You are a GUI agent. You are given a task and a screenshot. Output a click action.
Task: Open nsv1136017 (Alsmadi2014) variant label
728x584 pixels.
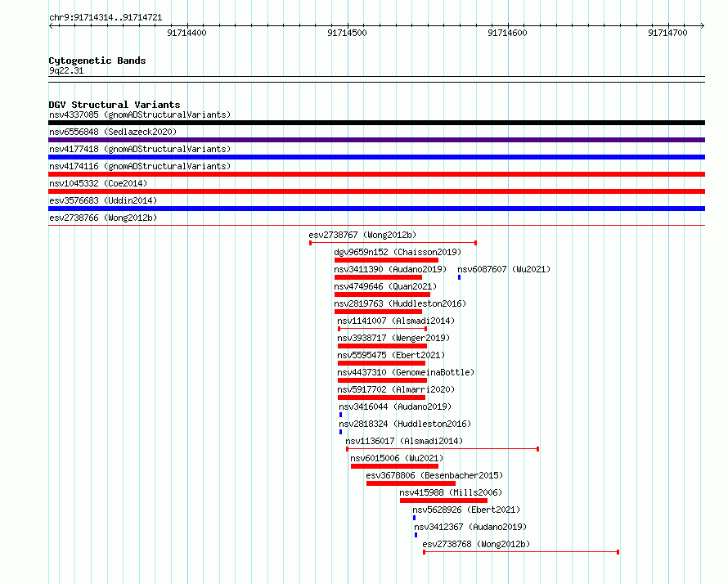[x=404, y=441]
